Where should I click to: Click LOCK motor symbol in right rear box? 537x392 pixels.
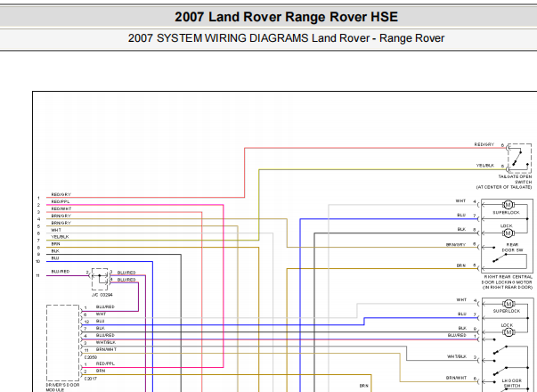pos(508,233)
